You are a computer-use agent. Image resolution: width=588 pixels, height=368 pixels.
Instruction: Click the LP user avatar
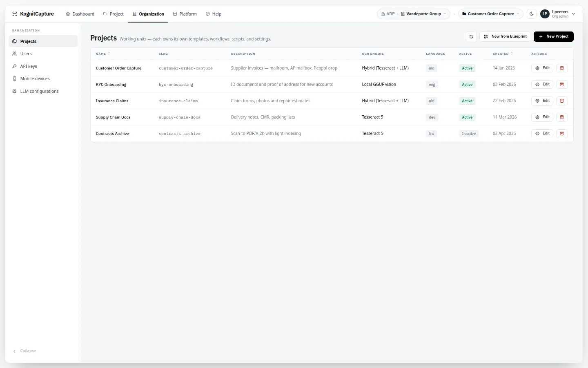tap(545, 14)
